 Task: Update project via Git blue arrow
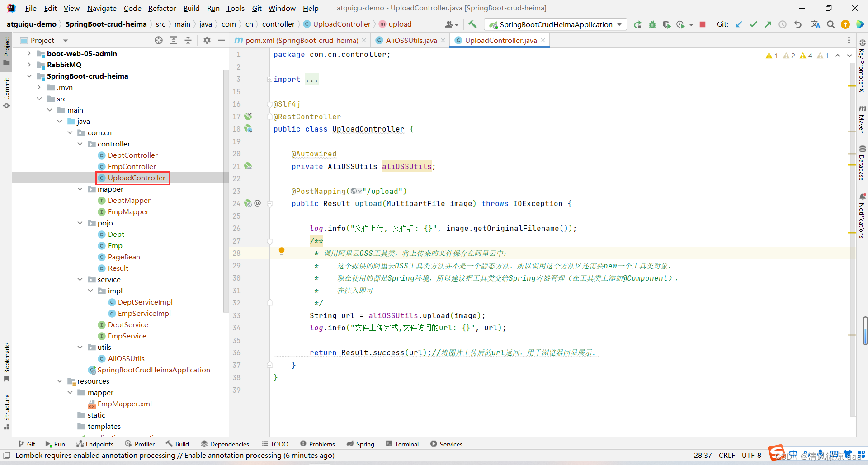click(739, 24)
